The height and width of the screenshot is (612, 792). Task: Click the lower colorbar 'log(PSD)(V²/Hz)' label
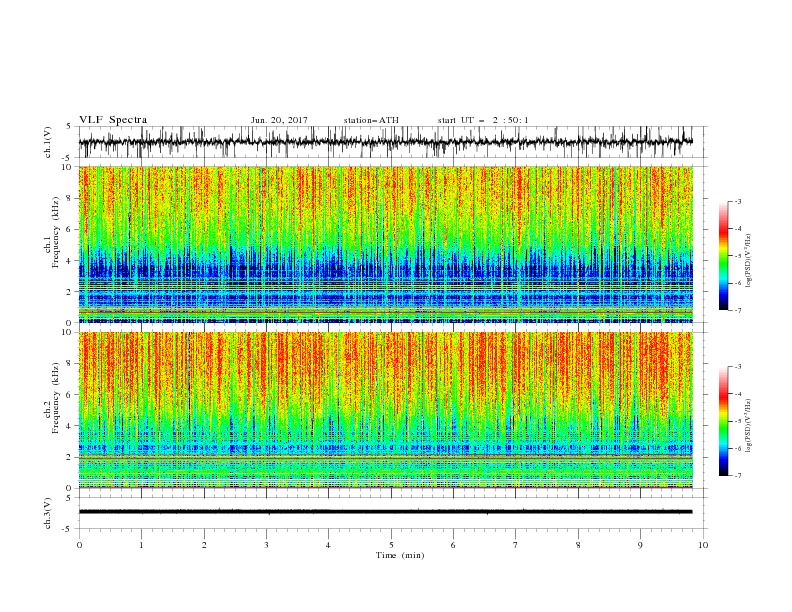pos(748,425)
